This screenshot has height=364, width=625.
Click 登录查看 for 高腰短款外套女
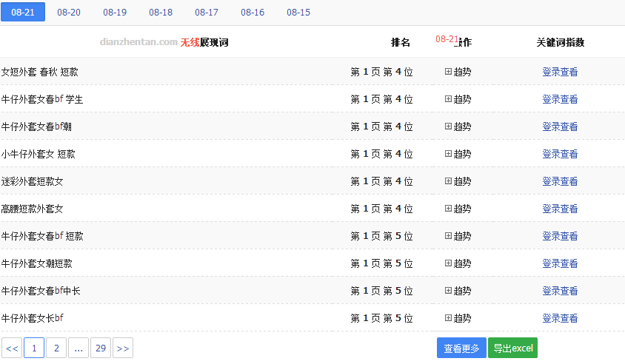(x=560, y=209)
